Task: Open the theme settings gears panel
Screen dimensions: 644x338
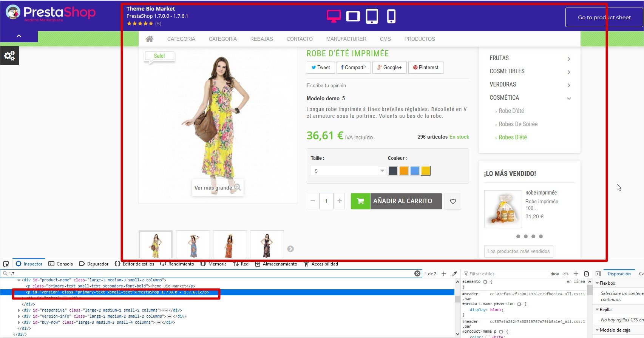Action: (x=9, y=56)
